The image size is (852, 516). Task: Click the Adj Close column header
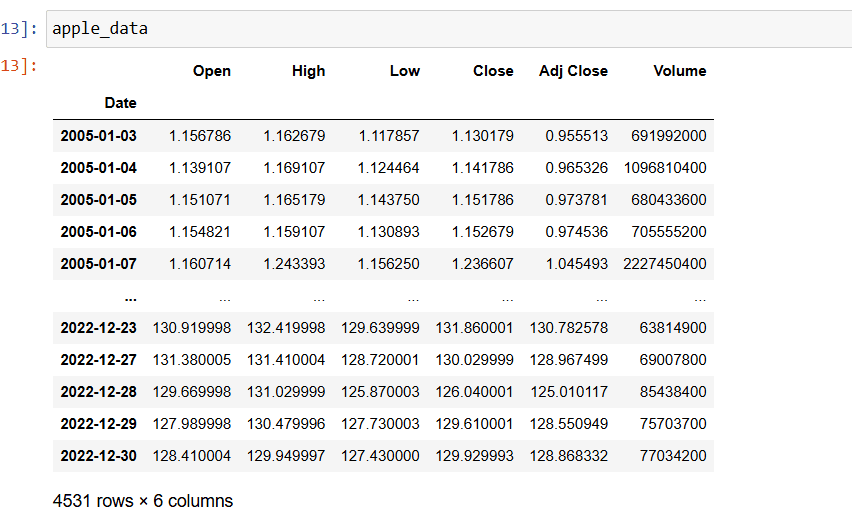[573, 71]
